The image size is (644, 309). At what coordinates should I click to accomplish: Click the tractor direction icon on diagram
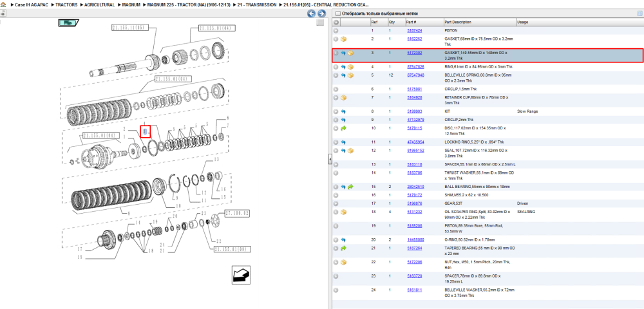click(68, 23)
